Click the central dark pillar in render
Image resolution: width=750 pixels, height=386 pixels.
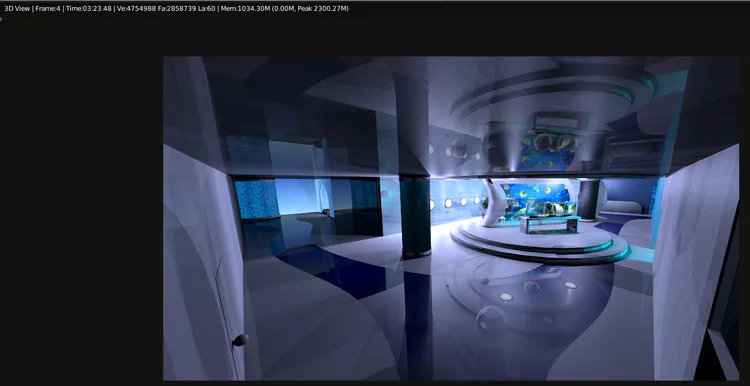415,216
